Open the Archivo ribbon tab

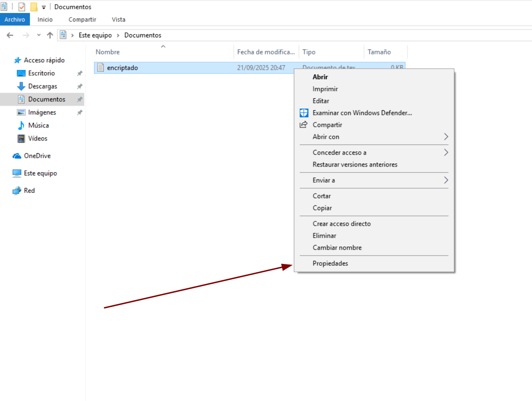pyautogui.click(x=15, y=19)
